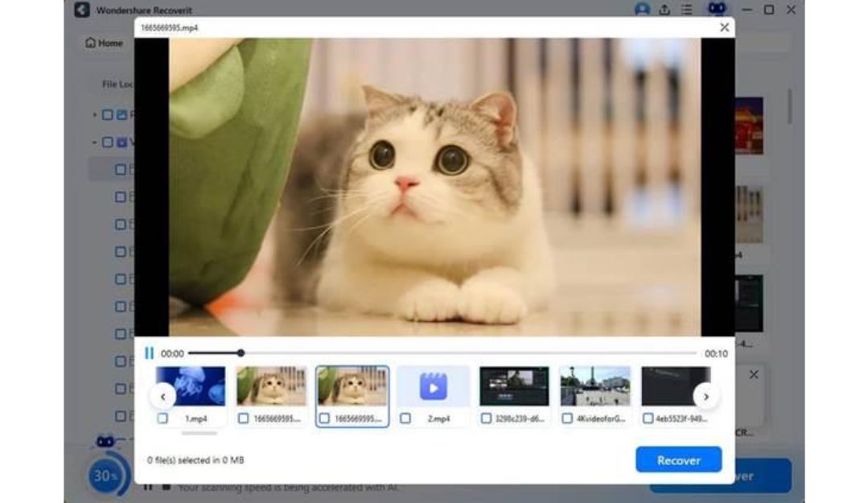Pause the video preview playback
Screen dimensions: 868x503
coord(149,353)
